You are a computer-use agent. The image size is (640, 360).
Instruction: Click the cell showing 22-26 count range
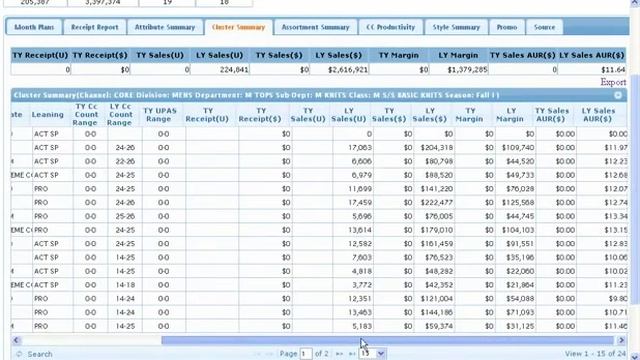pyautogui.click(x=125, y=161)
